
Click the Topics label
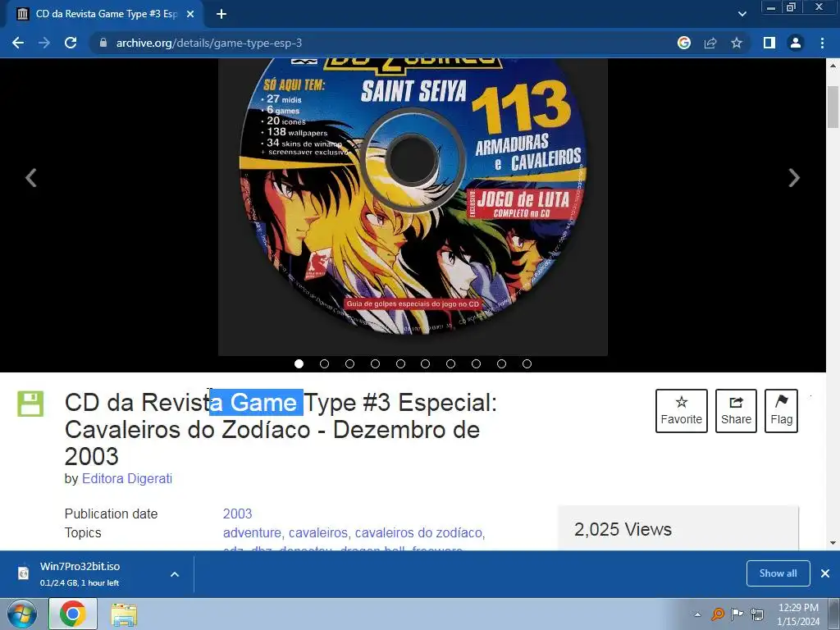tap(83, 533)
